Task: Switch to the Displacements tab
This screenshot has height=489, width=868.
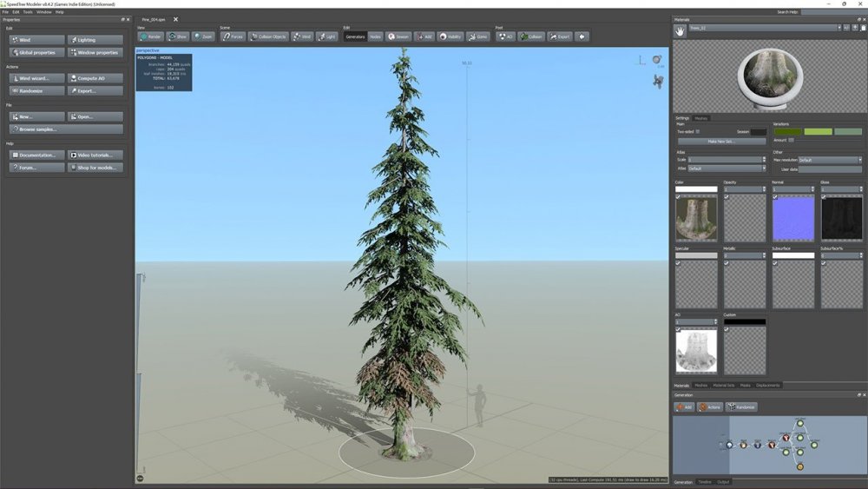Action: click(x=768, y=386)
